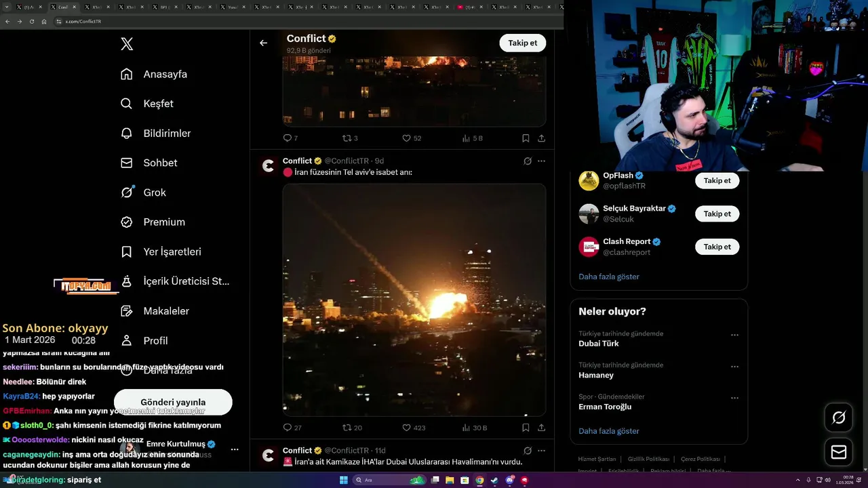Show more trends under Neler oluyor
This screenshot has height=488, width=868.
(609, 431)
